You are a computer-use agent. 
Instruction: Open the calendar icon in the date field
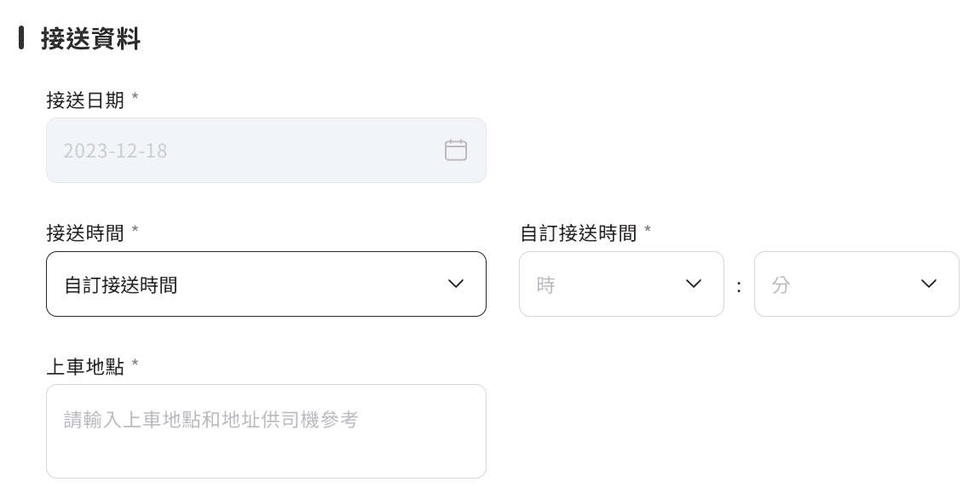click(x=456, y=151)
